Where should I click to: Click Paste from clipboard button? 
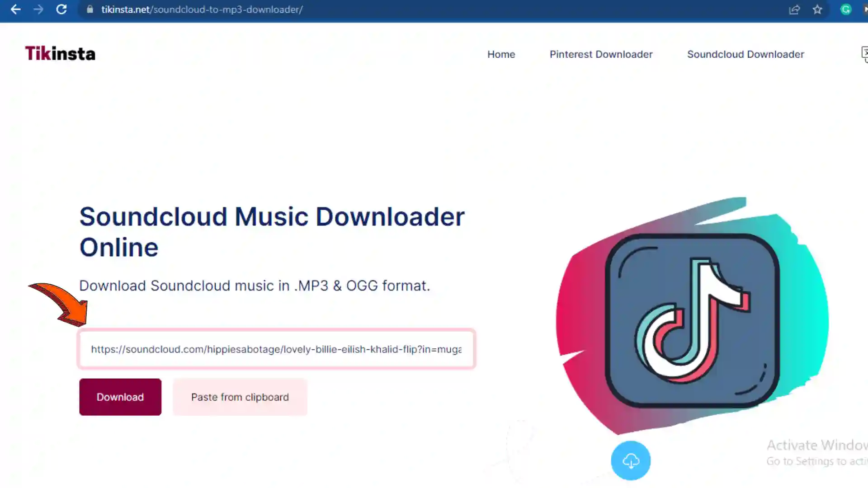pos(240,397)
